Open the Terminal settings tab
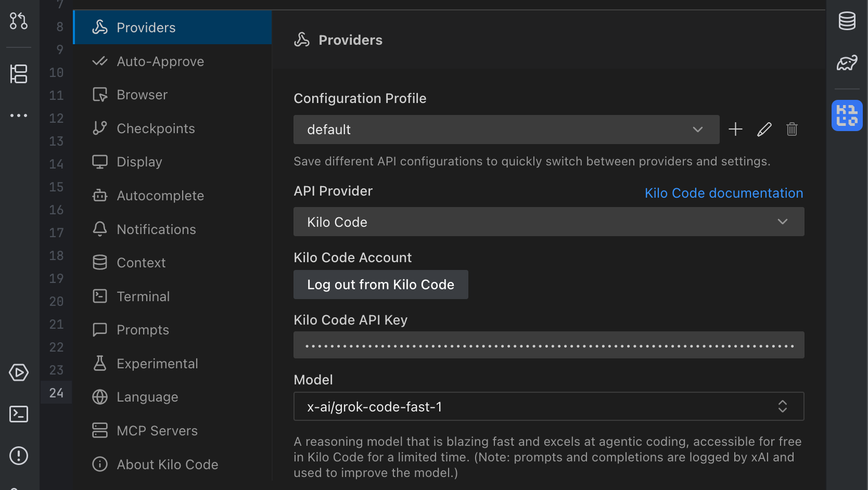The image size is (868, 490). click(x=173, y=296)
